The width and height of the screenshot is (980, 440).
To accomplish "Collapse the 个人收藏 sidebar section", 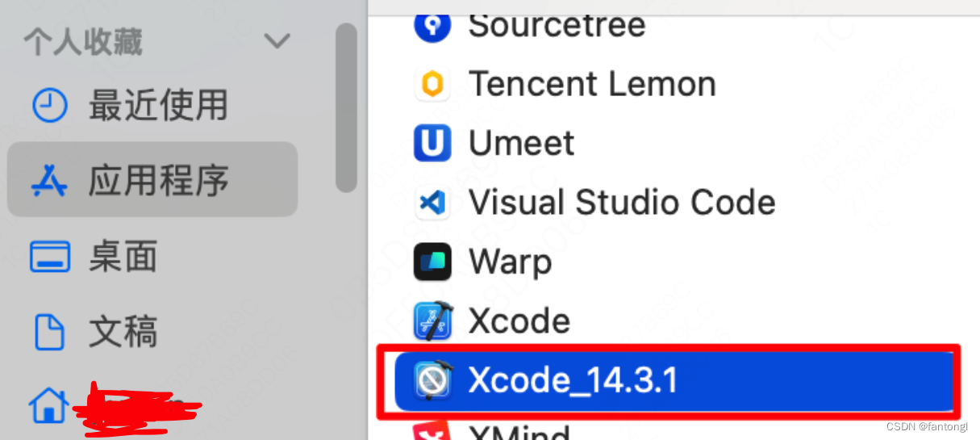I will click(x=277, y=41).
